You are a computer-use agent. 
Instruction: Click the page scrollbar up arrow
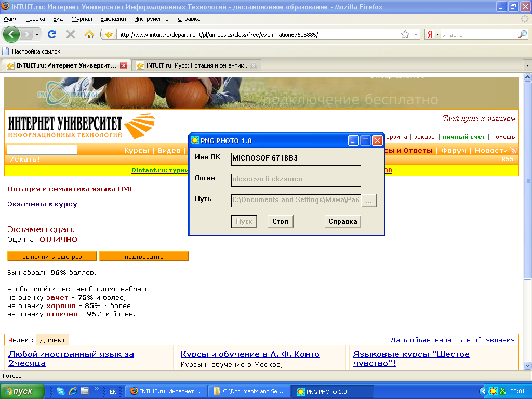[528, 77]
